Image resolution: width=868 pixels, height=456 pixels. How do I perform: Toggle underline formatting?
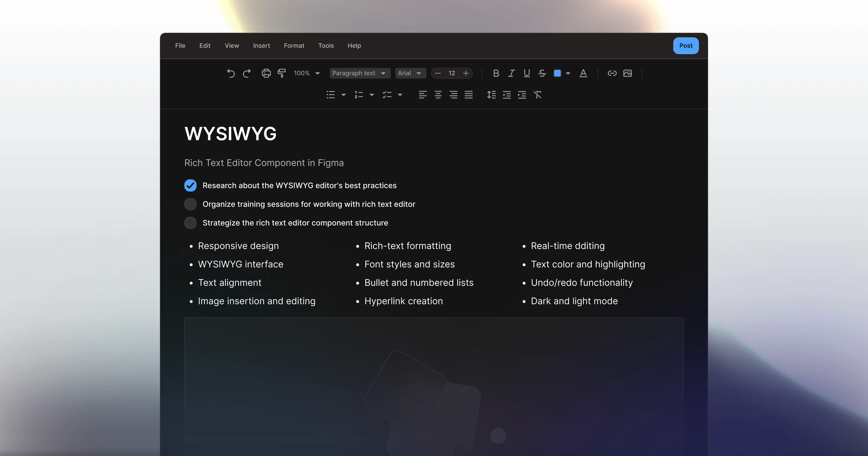[527, 73]
